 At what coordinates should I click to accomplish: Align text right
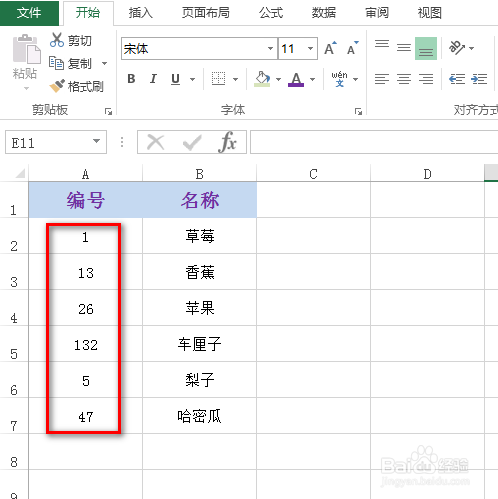(x=426, y=79)
